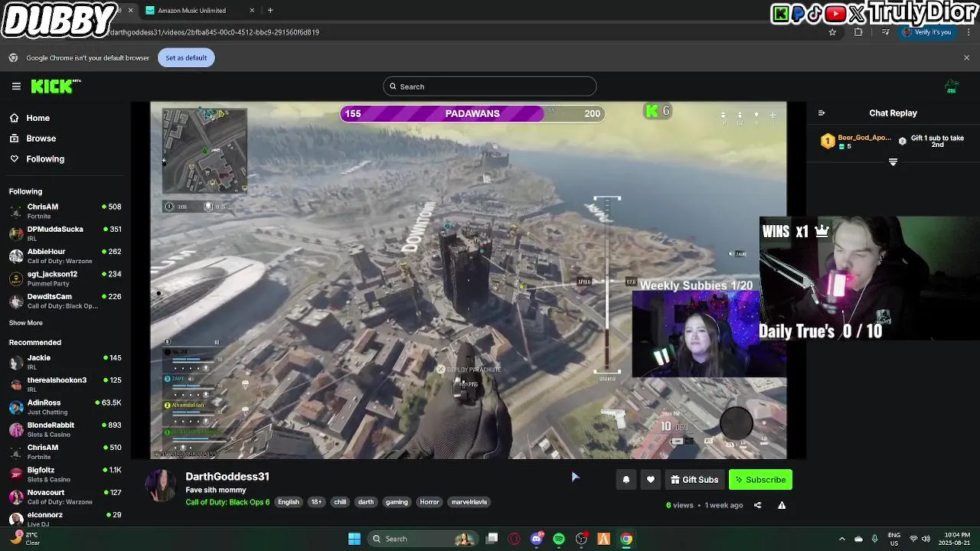Open Chrome media controls icon

coord(885,32)
